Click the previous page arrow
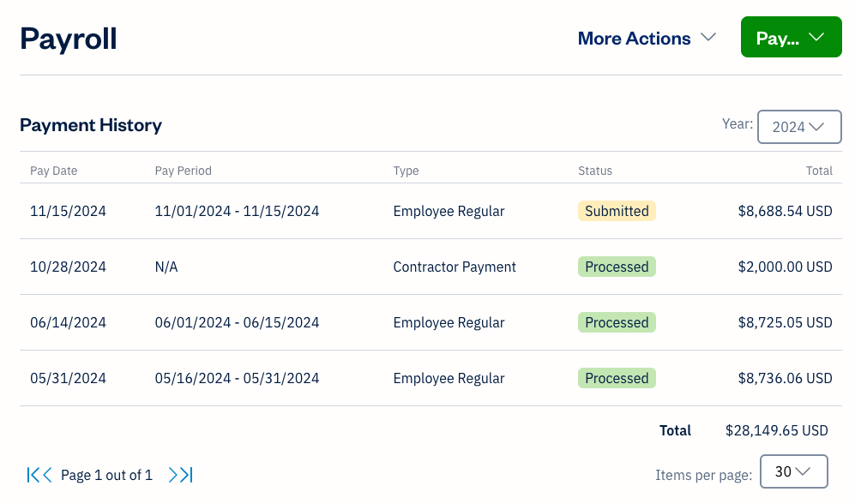The height and width of the screenshot is (504, 855). pyautogui.click(x=47, y=475)
